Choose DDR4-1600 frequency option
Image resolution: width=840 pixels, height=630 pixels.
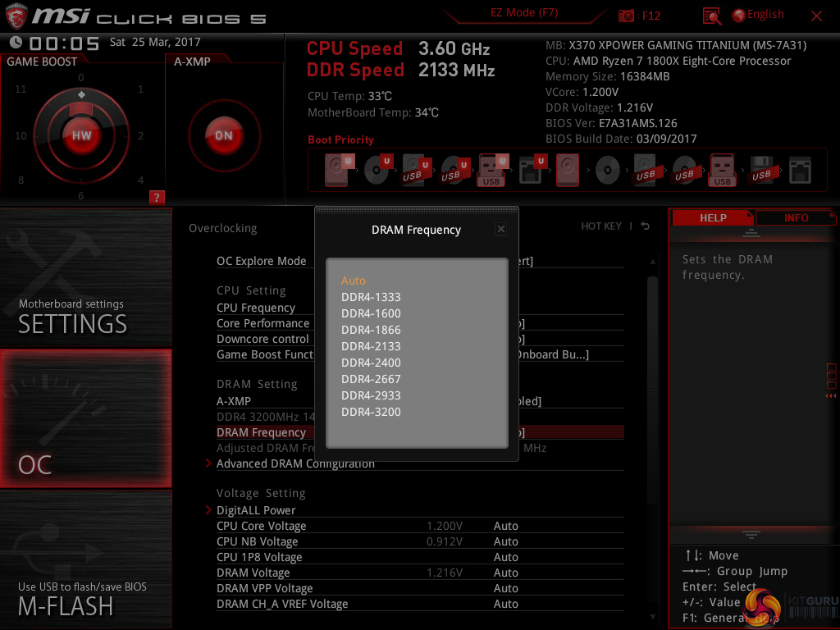(x=371, y=313)
